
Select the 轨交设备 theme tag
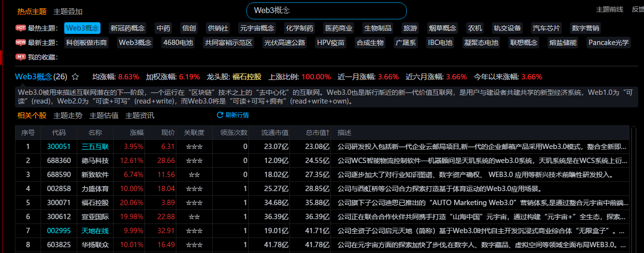click(x=507, y=28)
